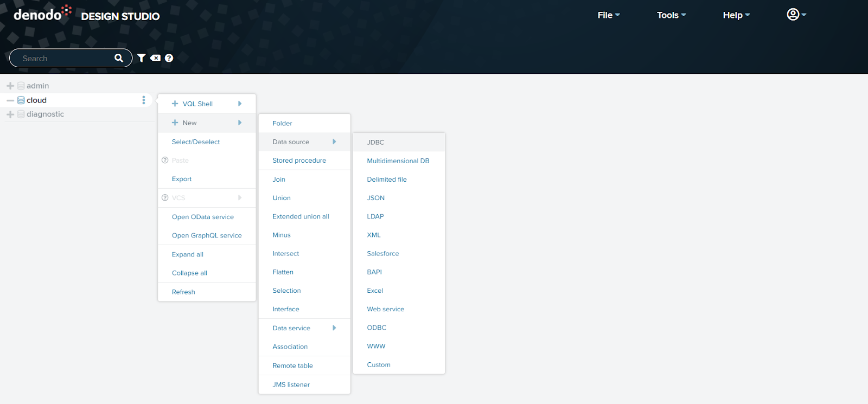This screenshot has width=868, height=404.
Task: Create a new JMS listener
Action: click(x=304, y=384)
